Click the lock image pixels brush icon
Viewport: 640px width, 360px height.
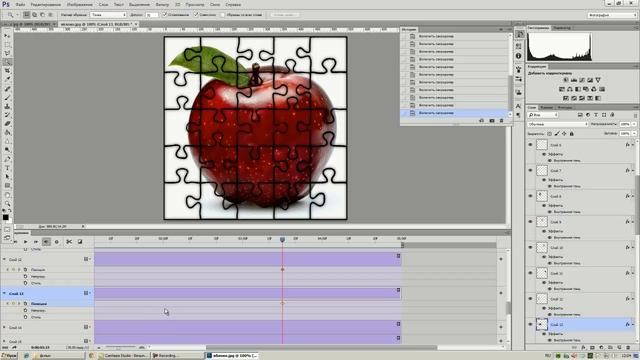point(557,133)
